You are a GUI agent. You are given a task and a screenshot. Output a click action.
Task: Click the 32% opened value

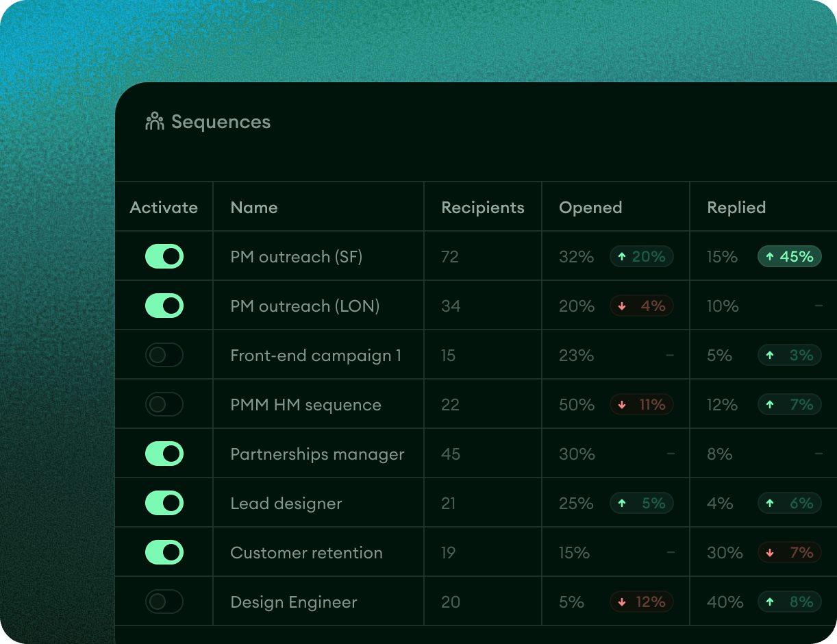(x=577, y=257)
